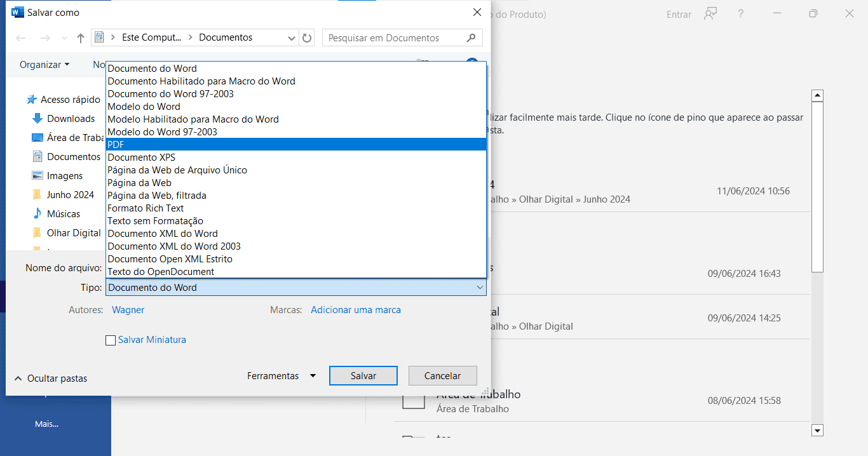Click the Salvar button

tap(363, 375)
